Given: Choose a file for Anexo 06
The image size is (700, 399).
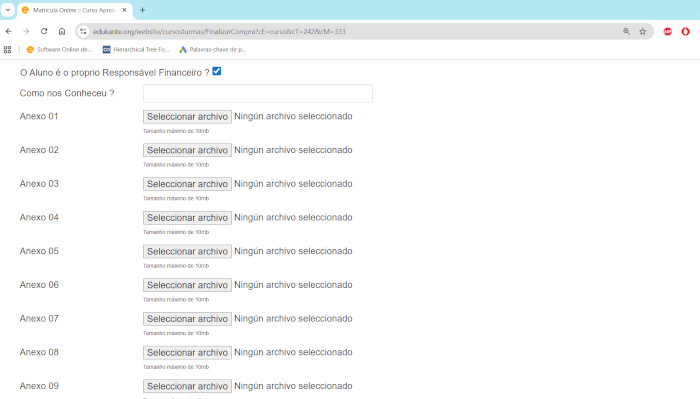Looking at the screenshot, I should click(187, 285).
